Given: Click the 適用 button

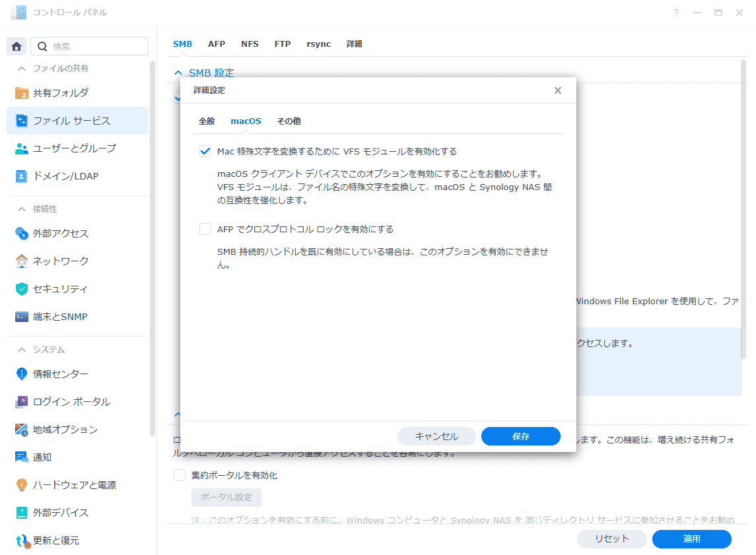Looking at the screenshot, I should [692, 539].
